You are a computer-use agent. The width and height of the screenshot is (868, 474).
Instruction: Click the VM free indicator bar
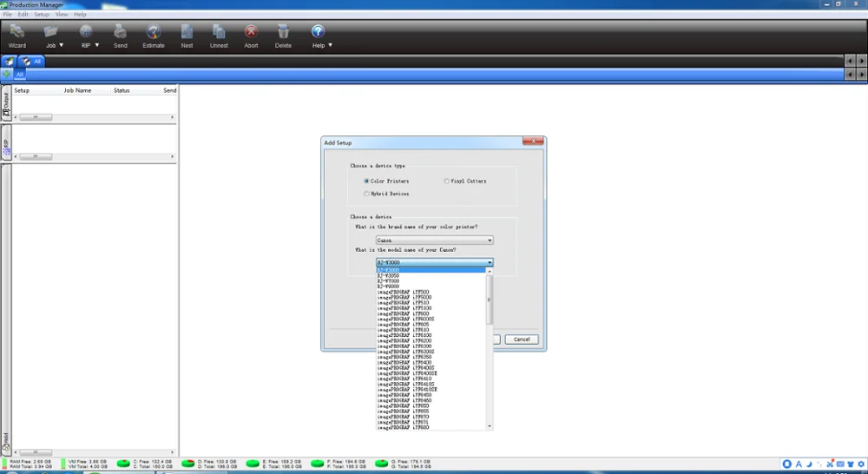click(63, 464)
